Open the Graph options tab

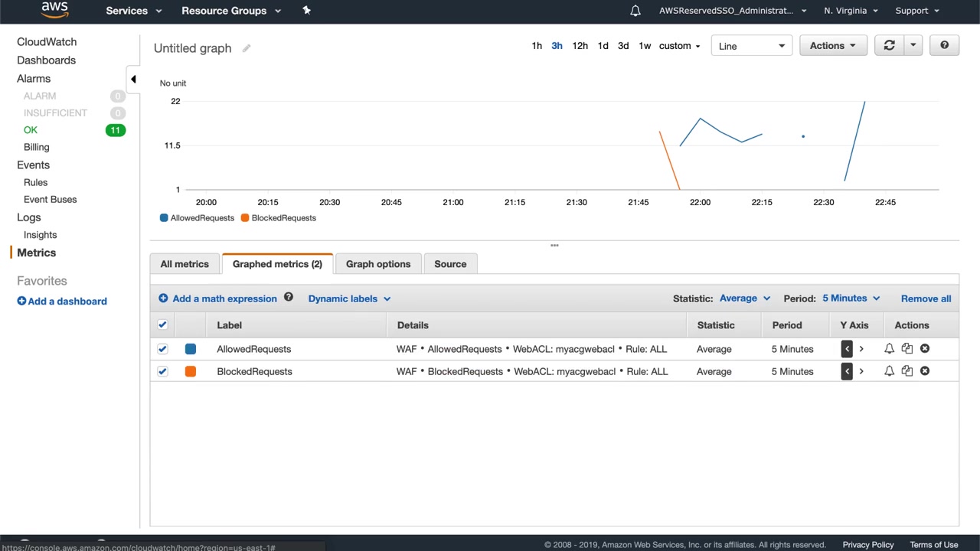coord(378,264)
